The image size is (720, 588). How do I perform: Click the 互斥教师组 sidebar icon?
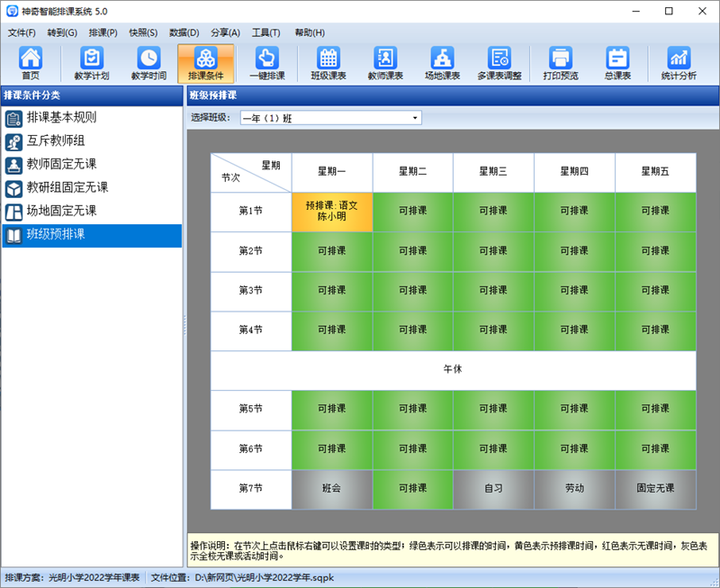pos(13,142)
